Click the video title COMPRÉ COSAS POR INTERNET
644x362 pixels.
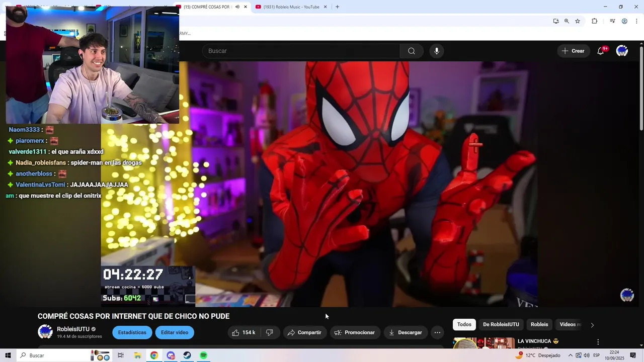(134, 316)
